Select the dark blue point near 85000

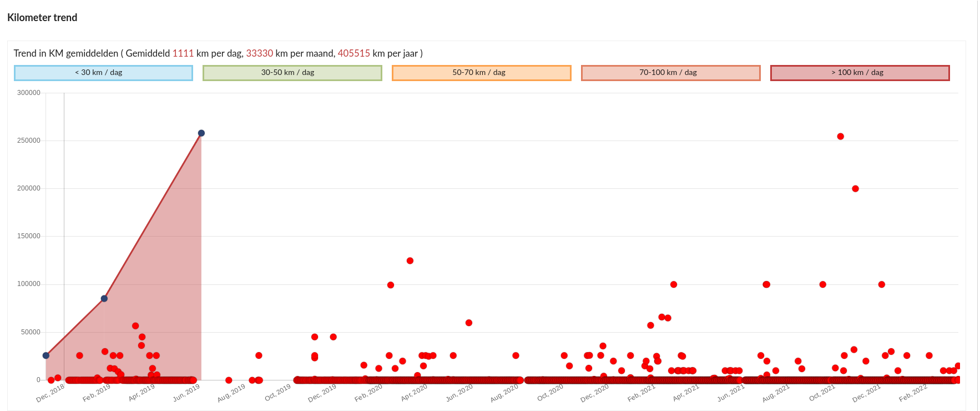click(104, 299)
